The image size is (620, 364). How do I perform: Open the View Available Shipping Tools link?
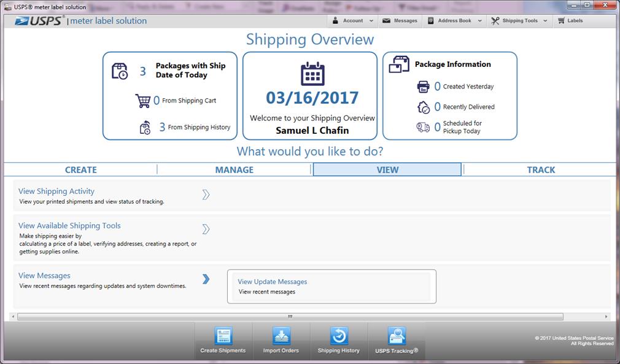point(69,226)
